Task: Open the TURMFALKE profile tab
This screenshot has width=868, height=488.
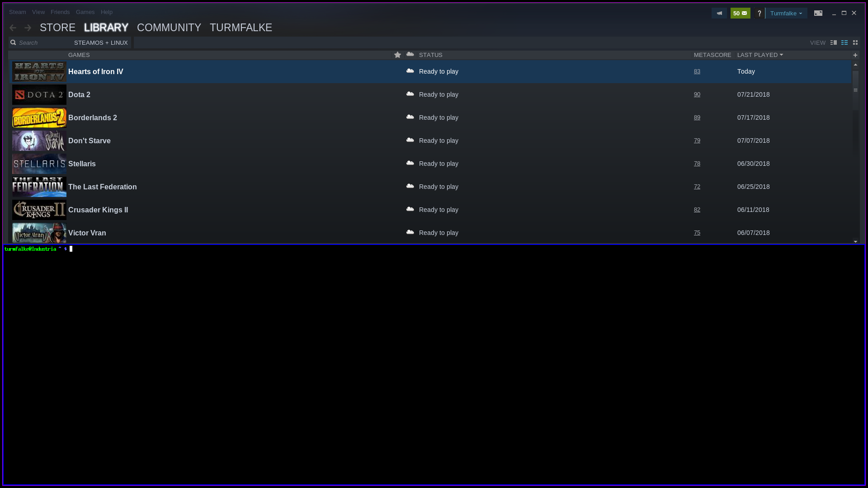Action: click(x=241, y=28)
